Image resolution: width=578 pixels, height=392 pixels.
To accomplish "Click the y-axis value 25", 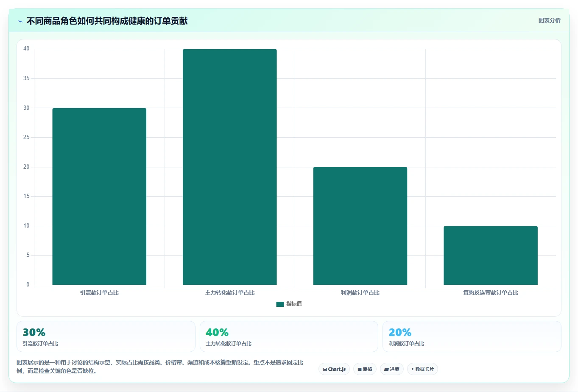I will click(x=26, y=137).
